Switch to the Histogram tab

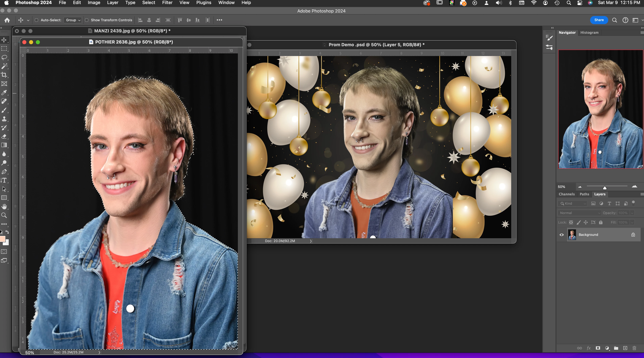click(x=589, y=32)
